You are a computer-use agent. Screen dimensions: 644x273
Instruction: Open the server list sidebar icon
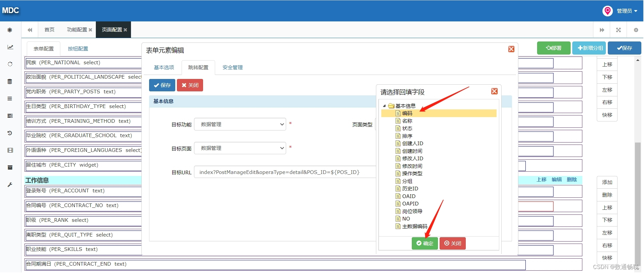(x=10, y=116)
